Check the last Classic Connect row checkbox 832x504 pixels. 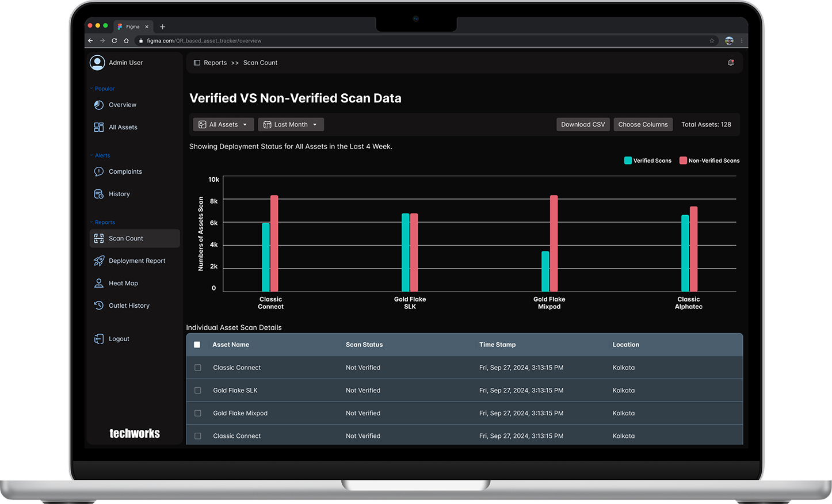[x=198, y=436]
